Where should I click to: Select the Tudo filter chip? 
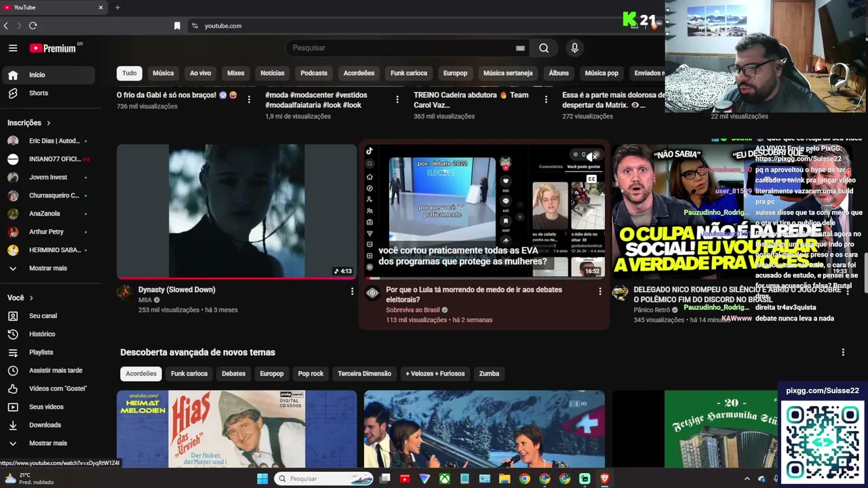pos(129,73)
